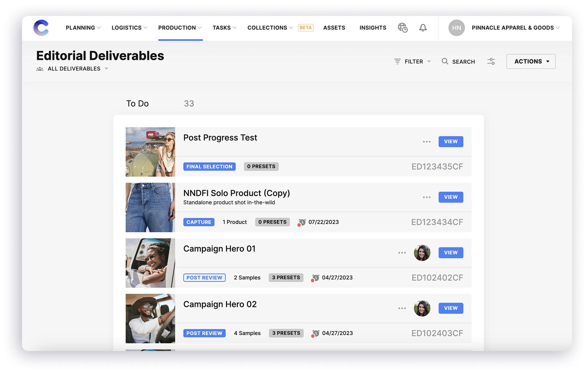Click the due date alarm icon next to 07/22/2023
The image size is (588, 373).
(302, 222)
